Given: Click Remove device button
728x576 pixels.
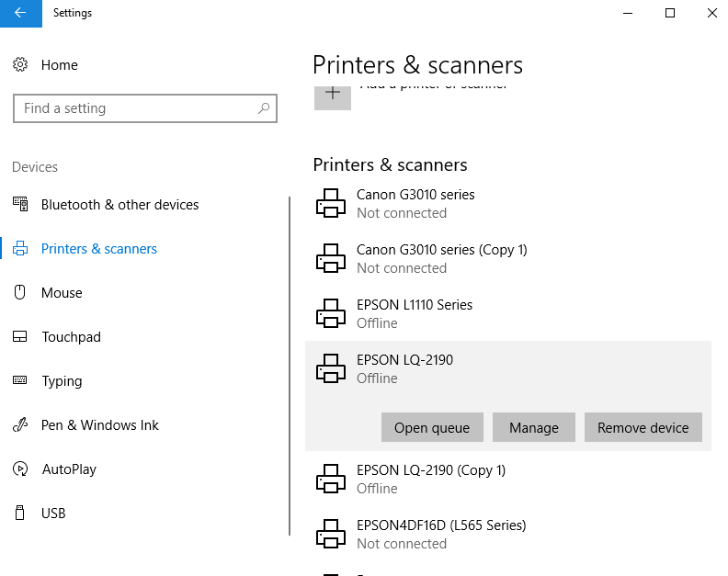Looking at the screenshot, I should [x=643, y=427].
